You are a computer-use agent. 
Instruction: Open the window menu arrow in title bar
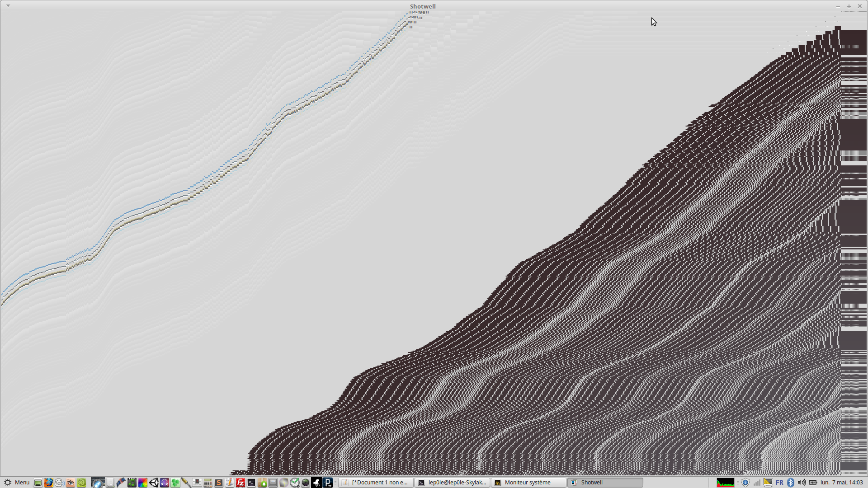pyautogui.click(x=8, y=6)
